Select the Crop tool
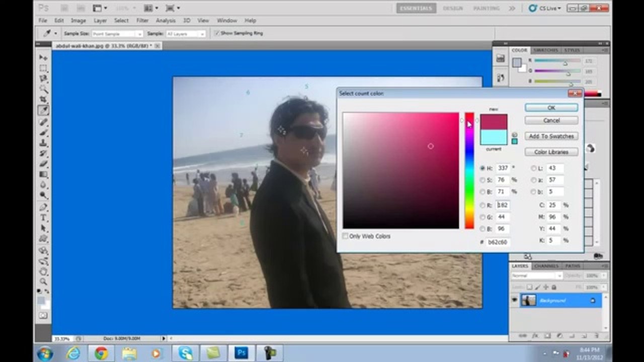This screenshot has width=644, height=362. [x=44, y=100]
